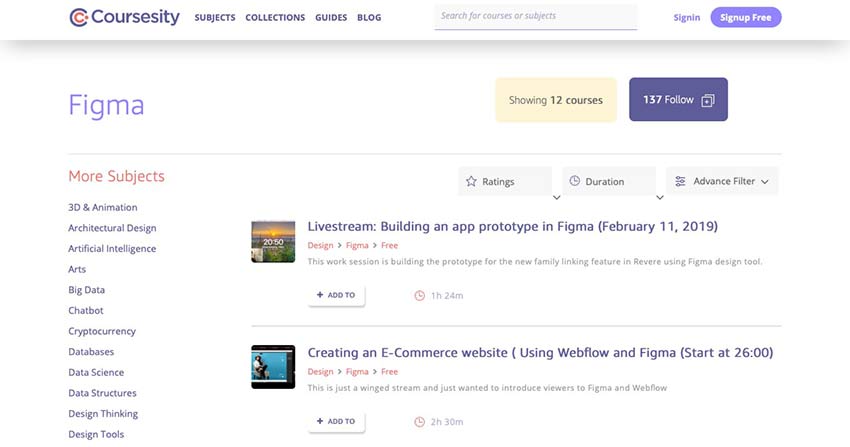Click the More Subjects heading

(x=117, y=176)
